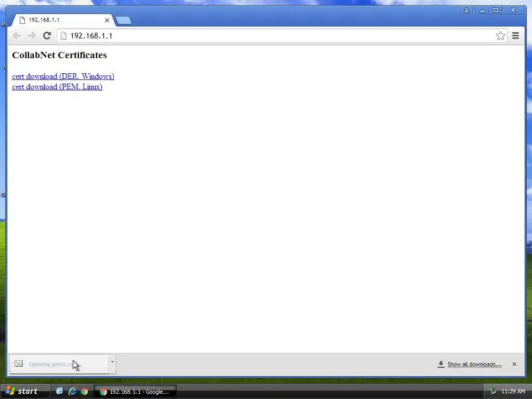532x399 pixels.
Task: Open a new tab
Action: [124, 21]
